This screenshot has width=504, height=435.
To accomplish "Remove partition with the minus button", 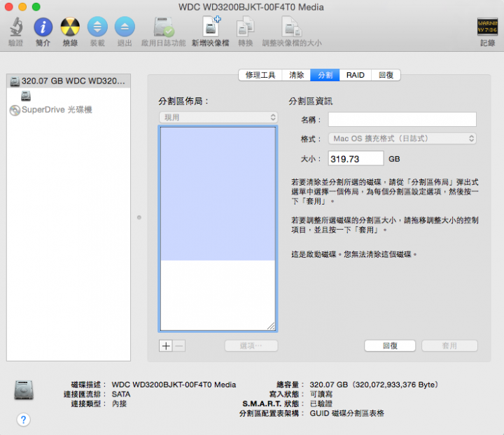I will [x=179, y=346].
